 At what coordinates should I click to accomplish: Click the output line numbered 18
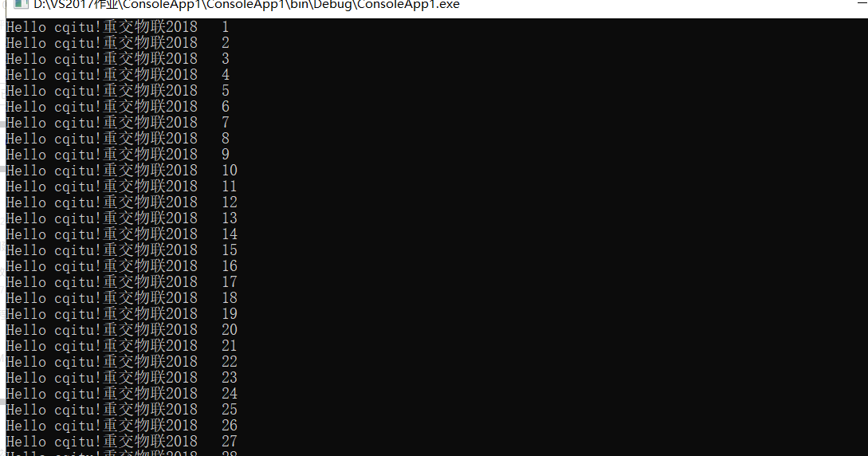click(122, 298)
